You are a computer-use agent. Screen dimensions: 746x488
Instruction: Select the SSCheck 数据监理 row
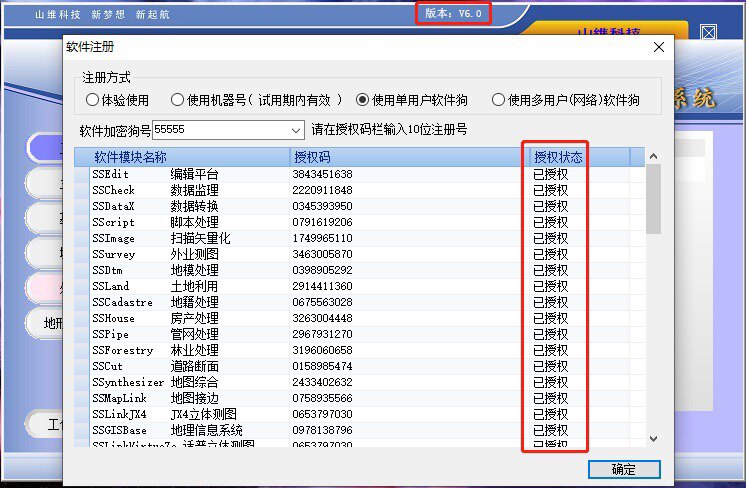(360, 190)
